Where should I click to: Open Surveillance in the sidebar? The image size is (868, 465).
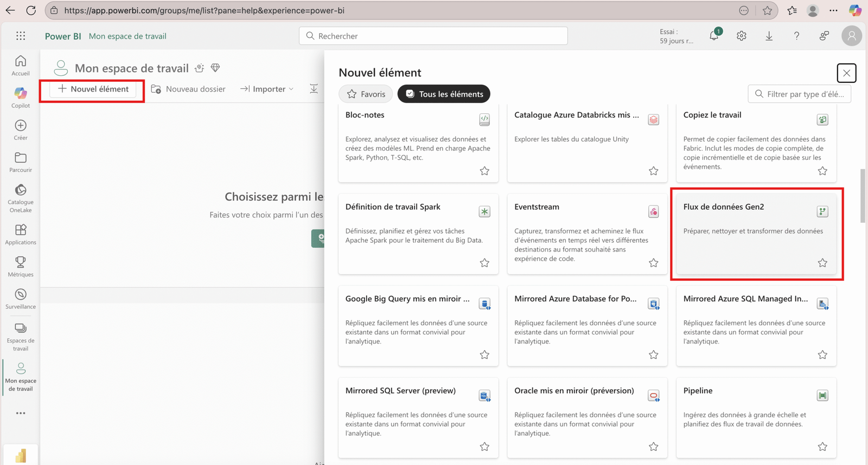pos(21,299)
